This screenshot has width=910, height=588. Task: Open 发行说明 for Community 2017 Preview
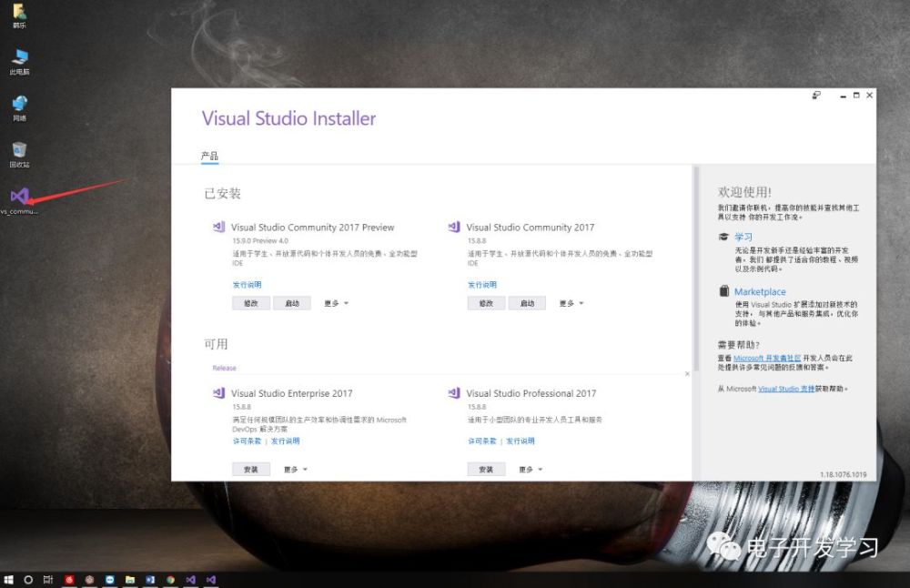[247, 284]
